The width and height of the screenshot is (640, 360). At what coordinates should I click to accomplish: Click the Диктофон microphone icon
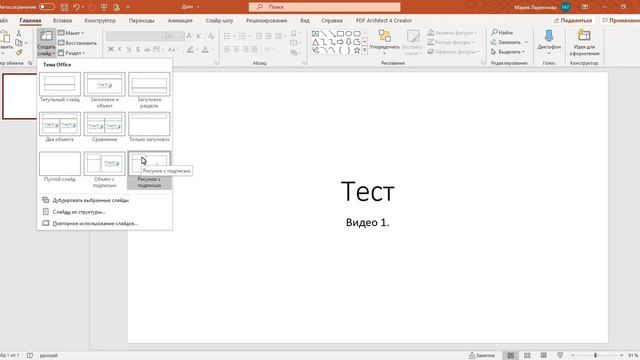tap(549, 36)
